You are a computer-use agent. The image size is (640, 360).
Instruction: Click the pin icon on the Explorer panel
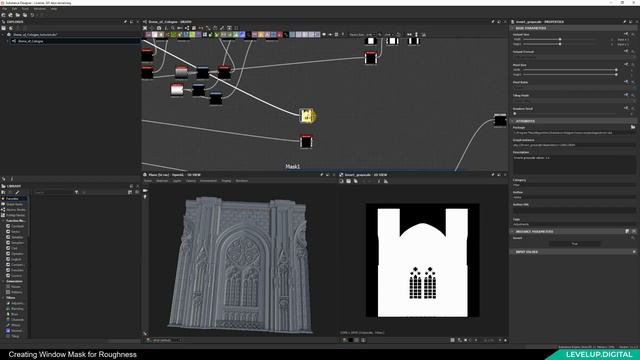(125, 22)
